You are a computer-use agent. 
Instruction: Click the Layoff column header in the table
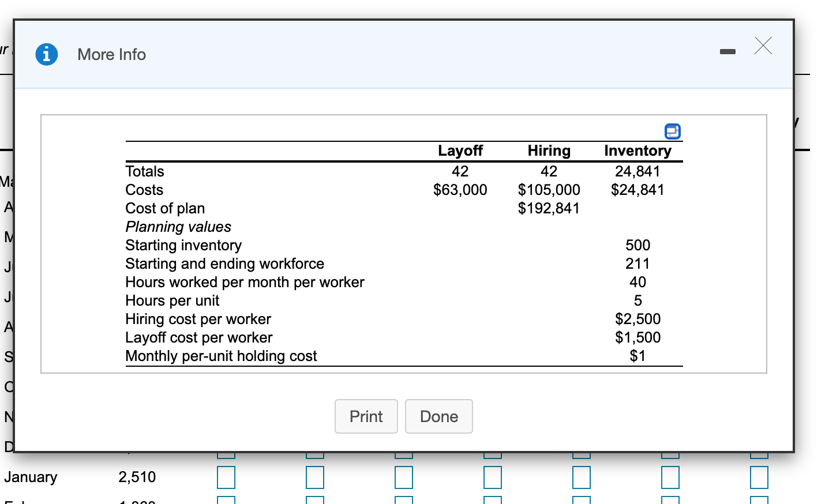pyautogui.click(x=460, y=151)
